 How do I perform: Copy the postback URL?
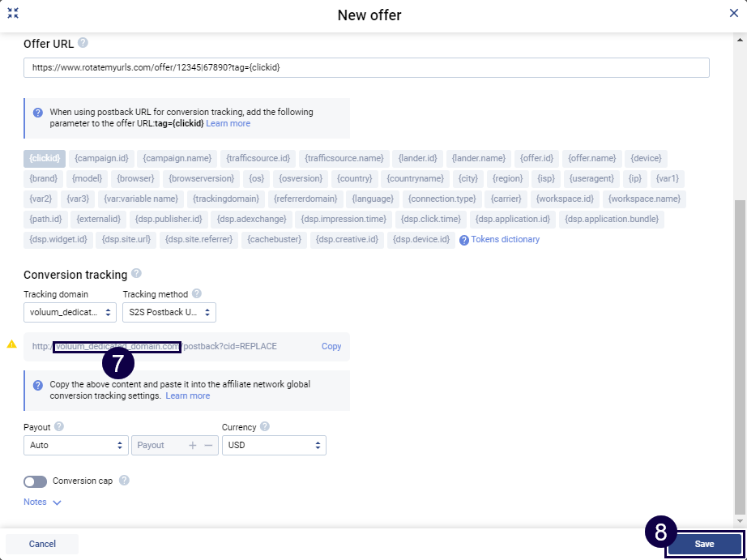point(331,346)
